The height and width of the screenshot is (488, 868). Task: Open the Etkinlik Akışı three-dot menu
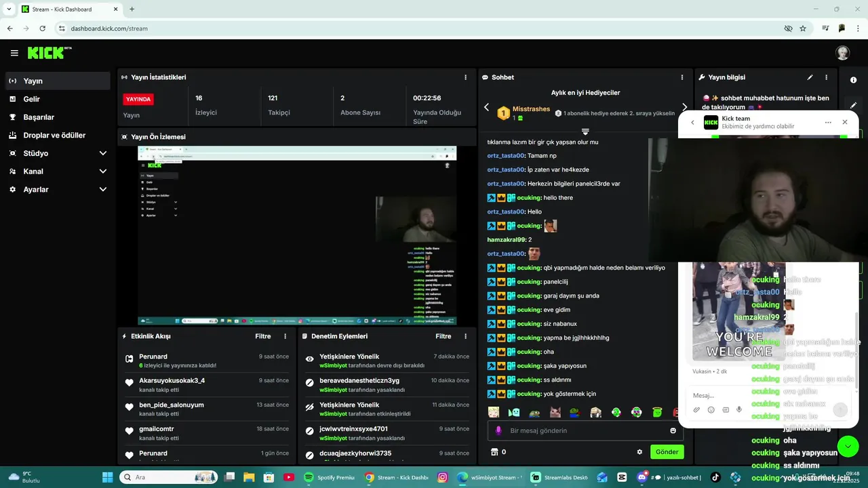(x=285, y=336)
